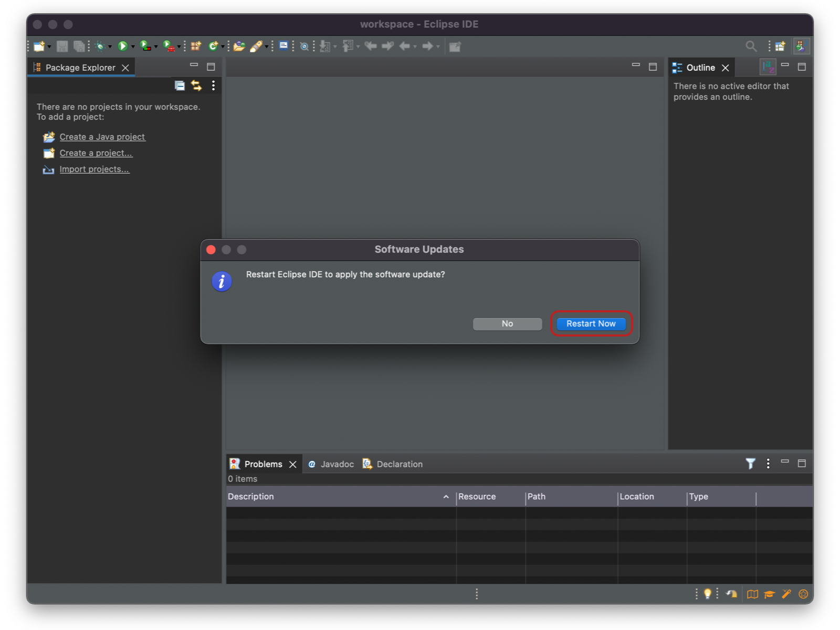Click the Search flashlight toolbar icon

point(256,46)
